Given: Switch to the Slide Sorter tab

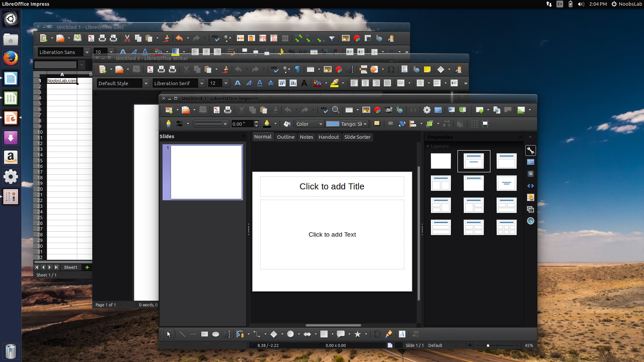Looking at the screenshot, I should point(357,137).
